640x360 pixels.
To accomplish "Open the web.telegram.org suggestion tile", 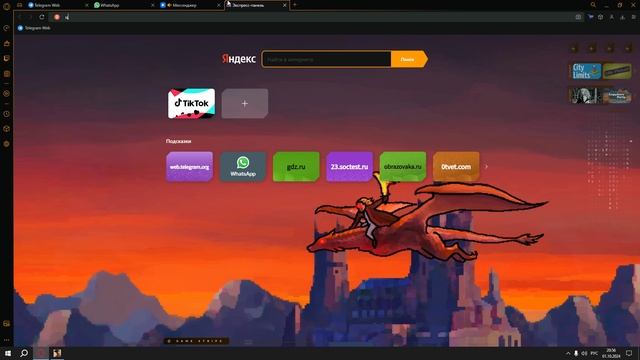I will pyautogui.click(x=189, y=167).
